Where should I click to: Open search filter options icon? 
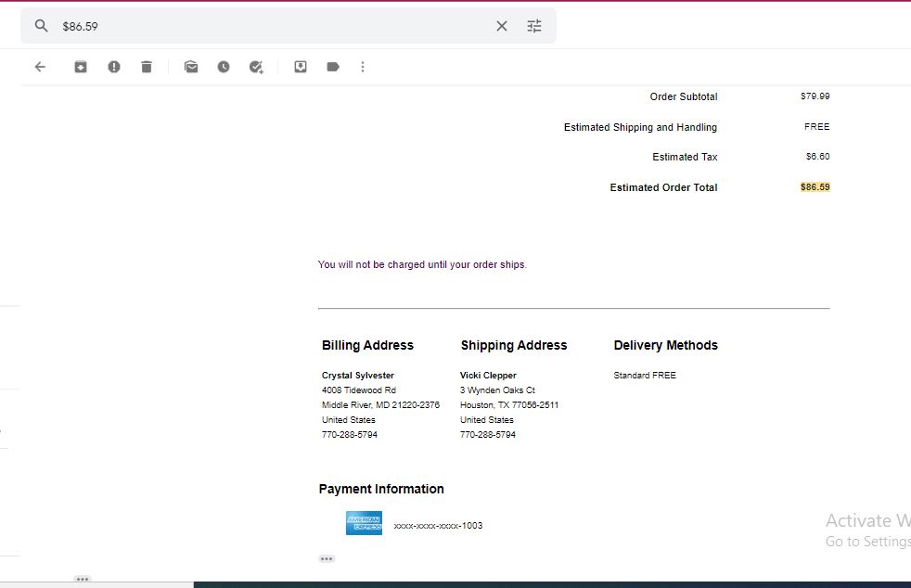534,26
